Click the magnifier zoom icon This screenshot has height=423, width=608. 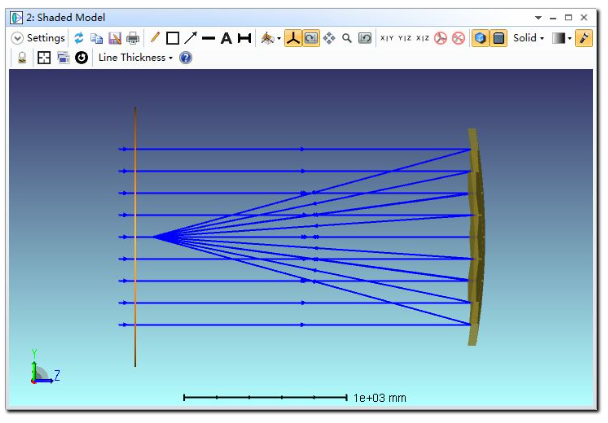tap(347, 38)
